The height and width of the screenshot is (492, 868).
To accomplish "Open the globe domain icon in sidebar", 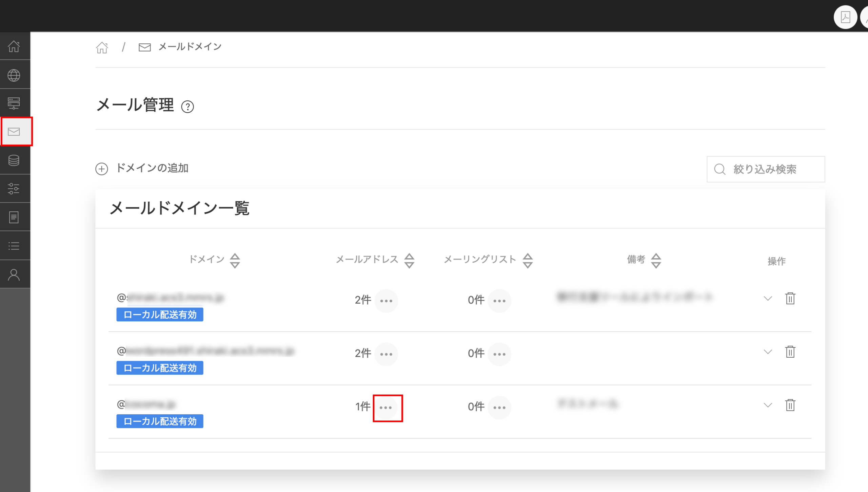I will 14,75.
